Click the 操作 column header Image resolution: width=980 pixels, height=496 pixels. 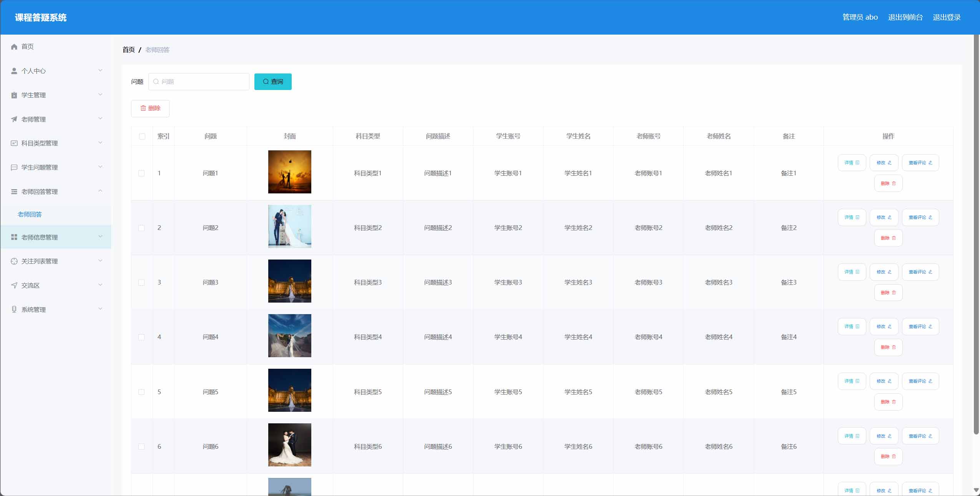(x=888, y=136)
